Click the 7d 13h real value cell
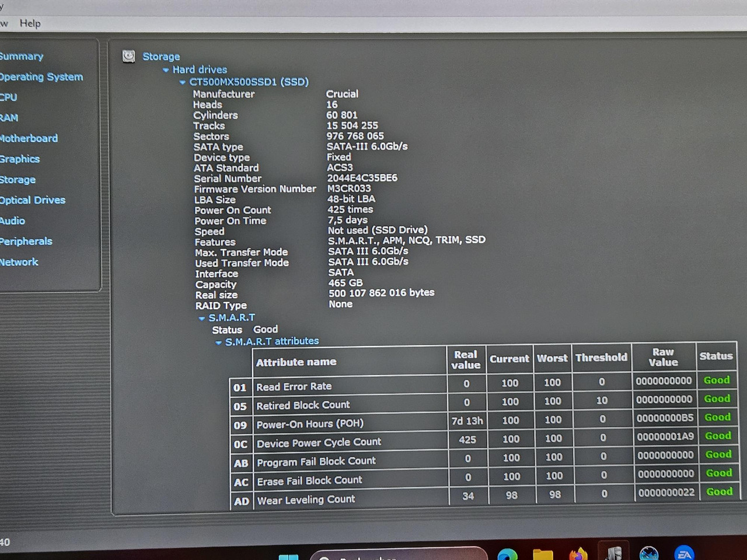This screenshot has width=747, height=560. pos(467,421)
